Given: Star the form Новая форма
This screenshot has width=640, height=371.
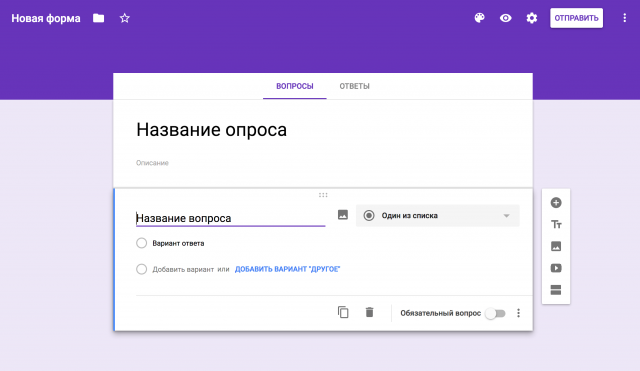Looking at the screenshot, I should click(124, 18).
